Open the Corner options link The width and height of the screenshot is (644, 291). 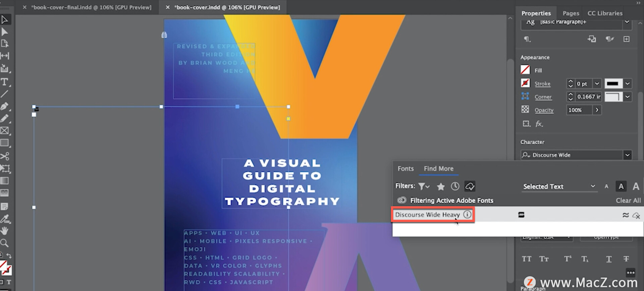[x=543, y=97]
